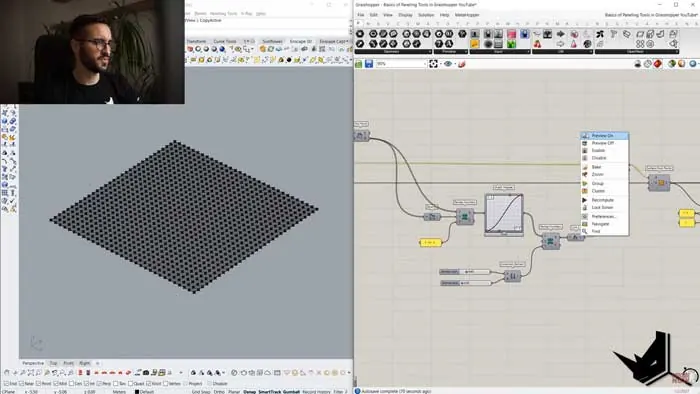Screen dimensions: 700x394
Task: Open the MetaHopper menu
Action: 467,15
